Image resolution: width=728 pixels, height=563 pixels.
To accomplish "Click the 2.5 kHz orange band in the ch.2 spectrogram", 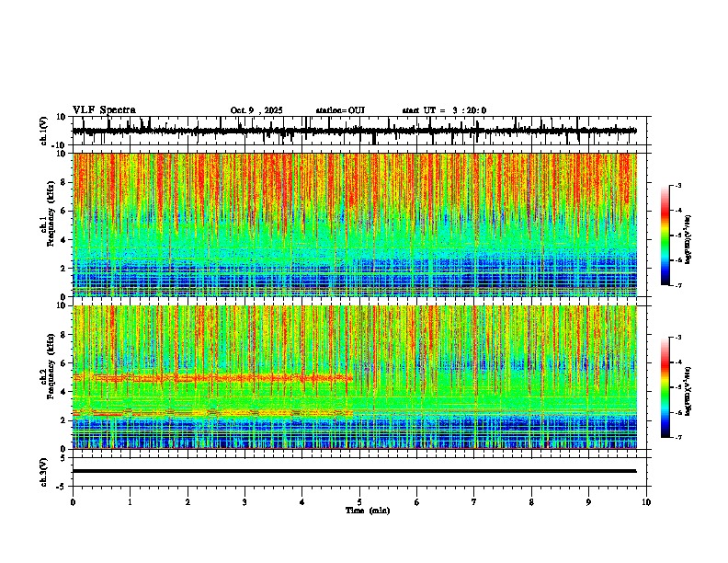I will tap(212, 412).
